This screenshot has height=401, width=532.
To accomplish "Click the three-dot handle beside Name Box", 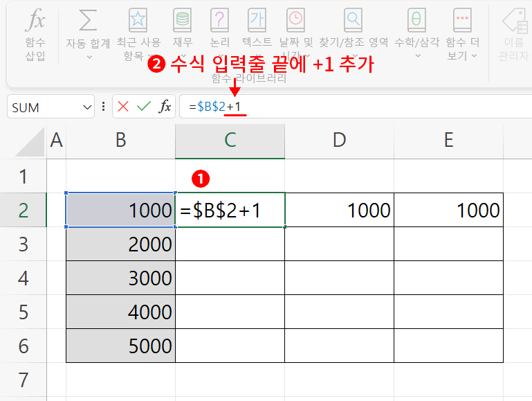I will (x=104, y=107).
